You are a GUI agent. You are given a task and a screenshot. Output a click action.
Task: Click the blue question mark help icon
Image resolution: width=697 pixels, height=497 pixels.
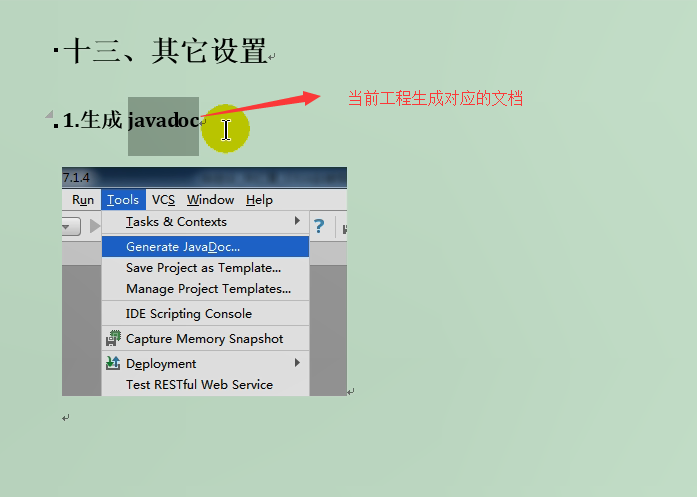(x=319, y=226)
